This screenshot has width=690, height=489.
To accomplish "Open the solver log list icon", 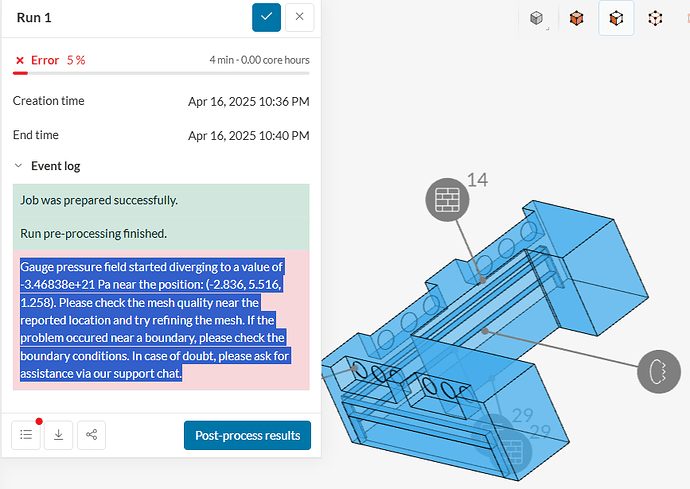I will tap(26, 435).
